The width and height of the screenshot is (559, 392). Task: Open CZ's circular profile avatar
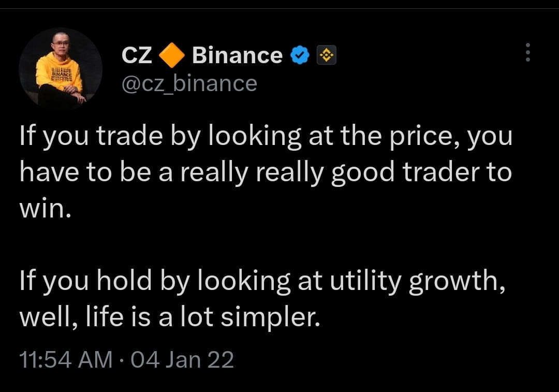pos(61,69)
